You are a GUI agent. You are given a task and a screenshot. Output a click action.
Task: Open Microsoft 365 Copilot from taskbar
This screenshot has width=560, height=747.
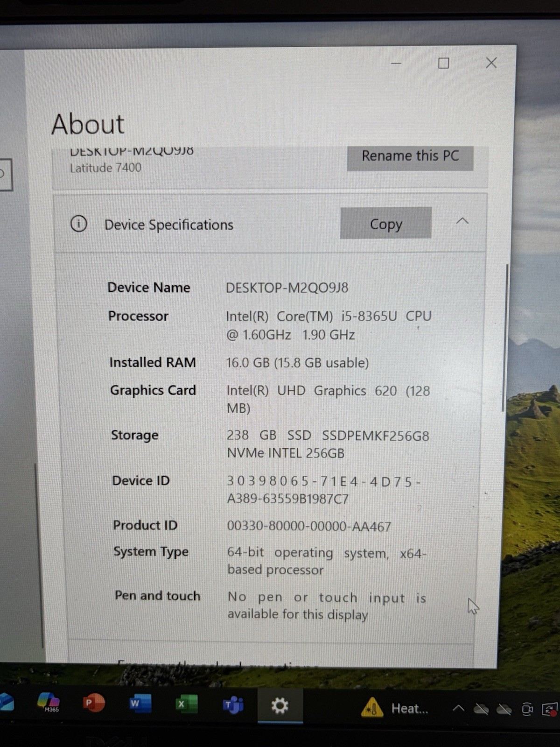click(49, 702)
